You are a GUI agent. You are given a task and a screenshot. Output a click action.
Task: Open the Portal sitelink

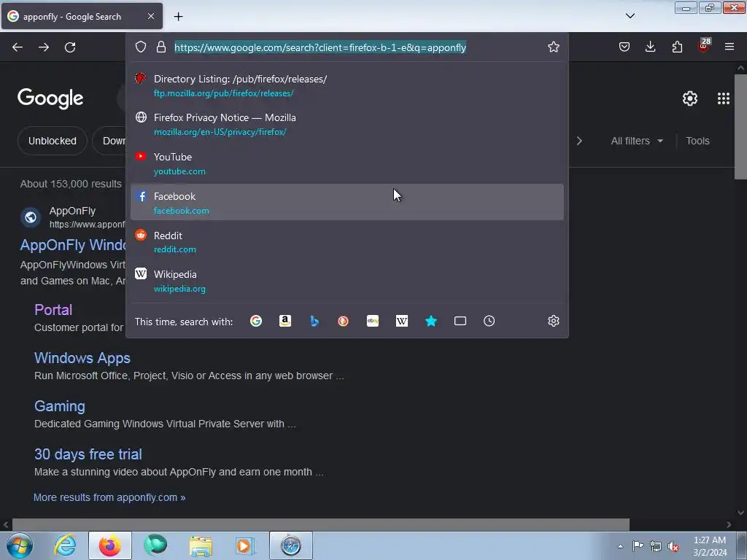coord(53,310)
